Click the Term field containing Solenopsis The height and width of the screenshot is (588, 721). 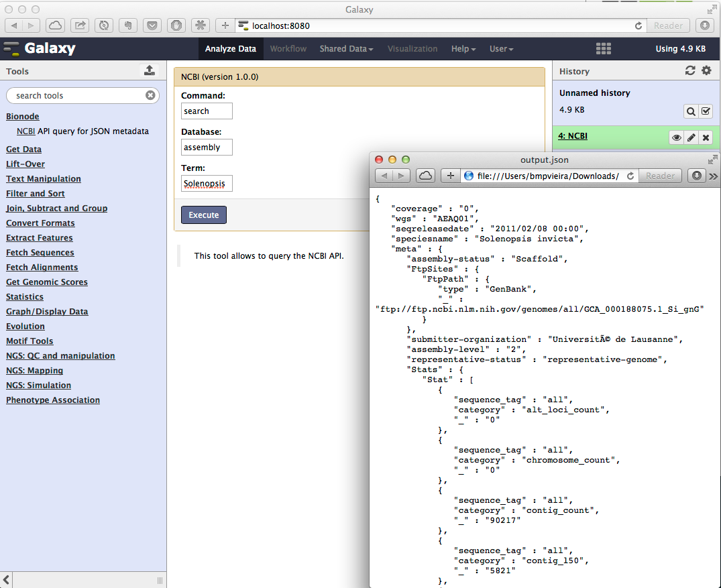click(x=207, y=184)
